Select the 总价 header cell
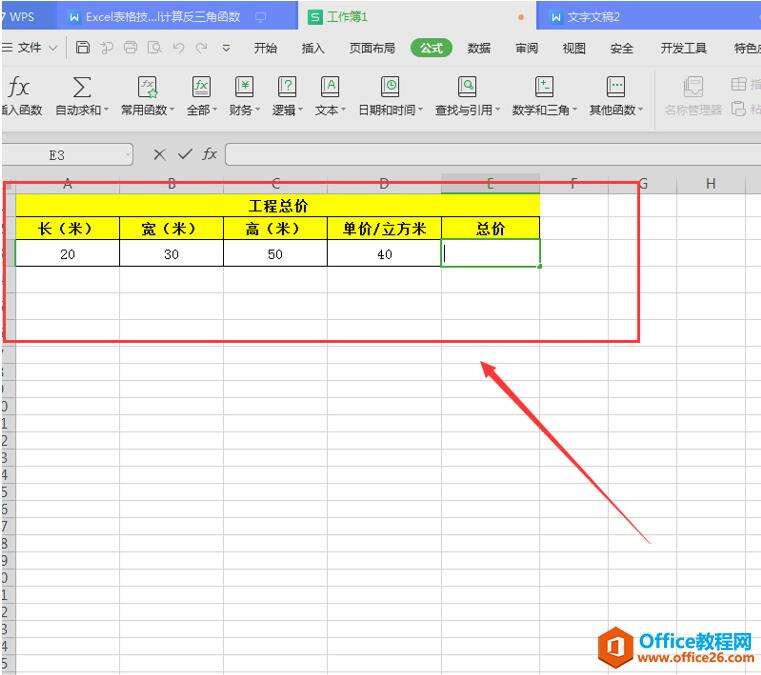Viewport: 761px width, 675px height. 490,228
